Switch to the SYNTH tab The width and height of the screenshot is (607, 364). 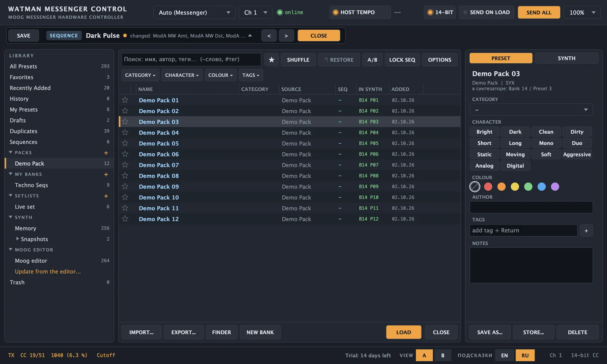[566, 58]
